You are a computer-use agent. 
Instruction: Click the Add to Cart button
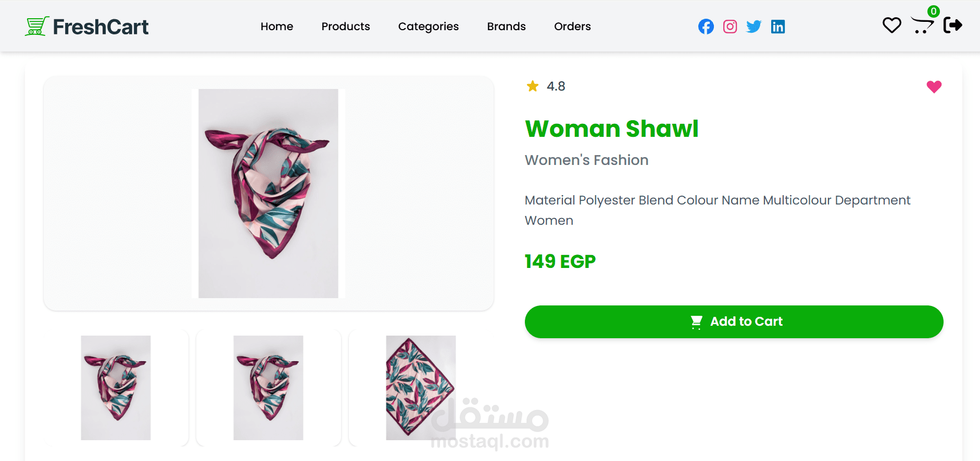click(x=734, y=322)
